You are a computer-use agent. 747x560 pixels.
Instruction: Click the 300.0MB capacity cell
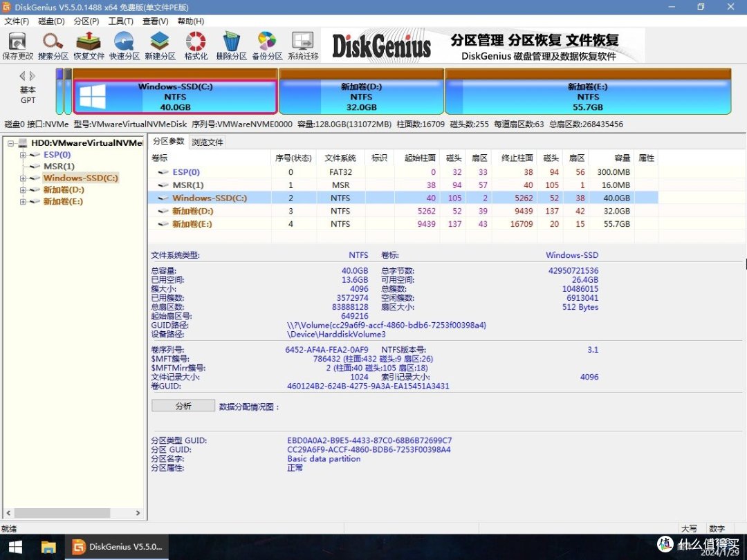[613, 172]
